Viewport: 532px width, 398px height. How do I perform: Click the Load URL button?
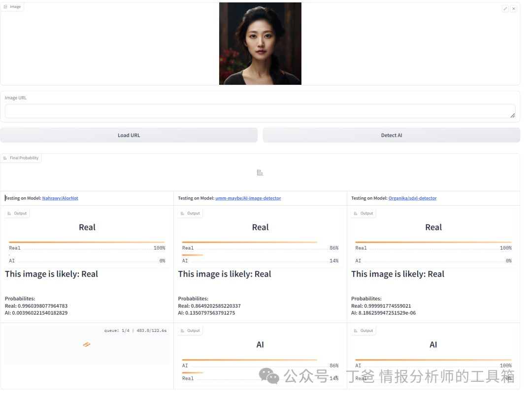pos(129,135)
